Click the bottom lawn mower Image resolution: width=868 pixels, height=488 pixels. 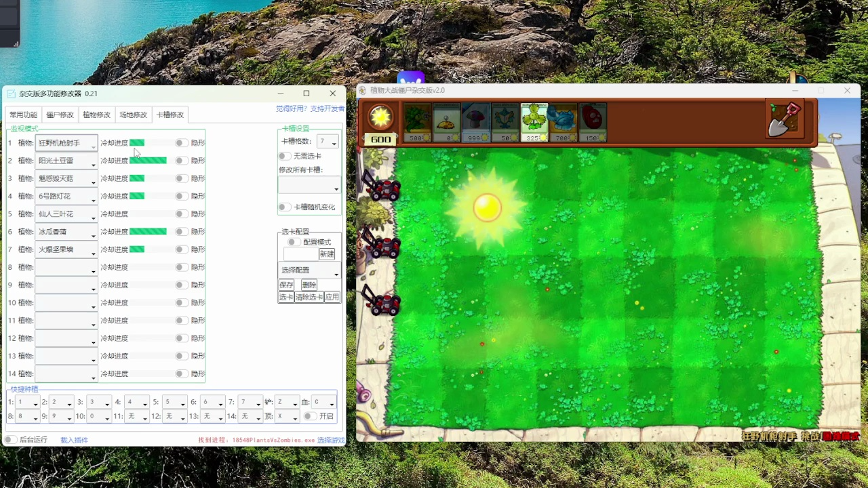coord(382,302)
